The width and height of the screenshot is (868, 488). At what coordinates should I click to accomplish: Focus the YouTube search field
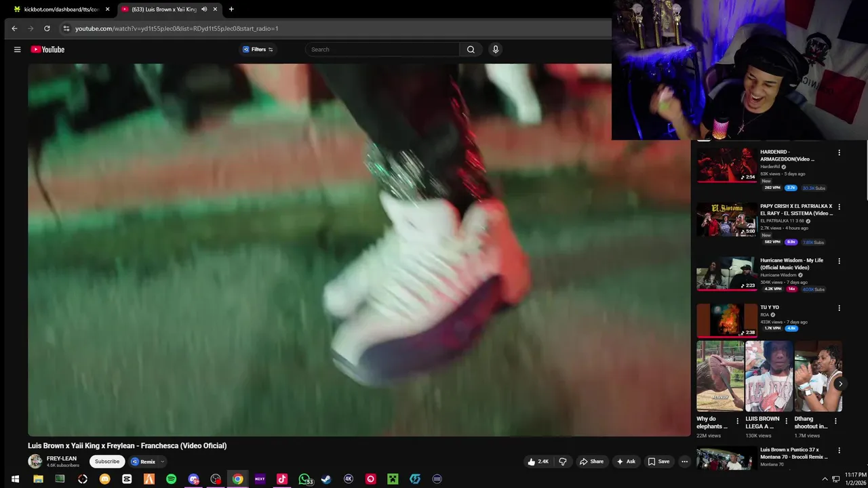click(x=382, y=49)
